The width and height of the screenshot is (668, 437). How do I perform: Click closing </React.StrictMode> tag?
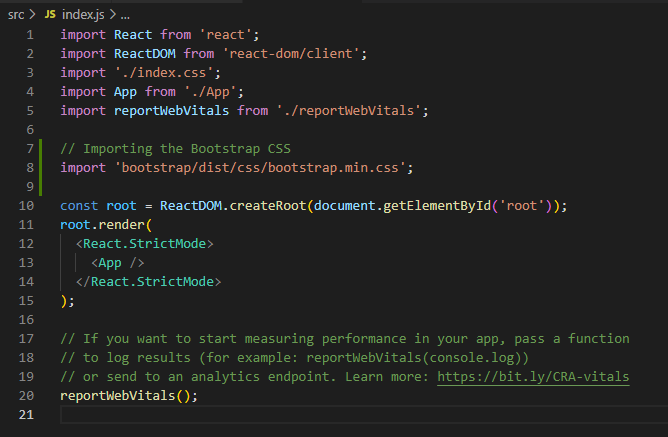coord(148,282)
